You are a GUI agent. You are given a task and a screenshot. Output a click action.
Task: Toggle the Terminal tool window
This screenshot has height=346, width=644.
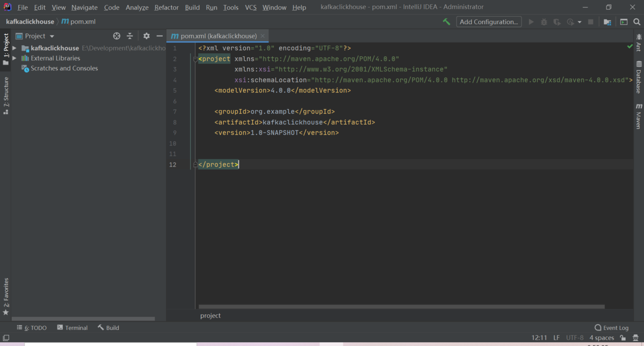tap(72, 328)
